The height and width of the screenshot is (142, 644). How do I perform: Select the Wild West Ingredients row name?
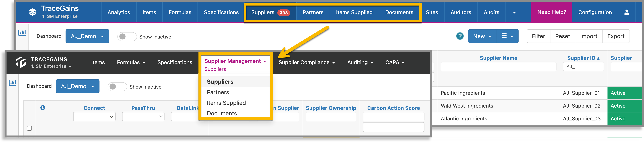coord(467,106)
